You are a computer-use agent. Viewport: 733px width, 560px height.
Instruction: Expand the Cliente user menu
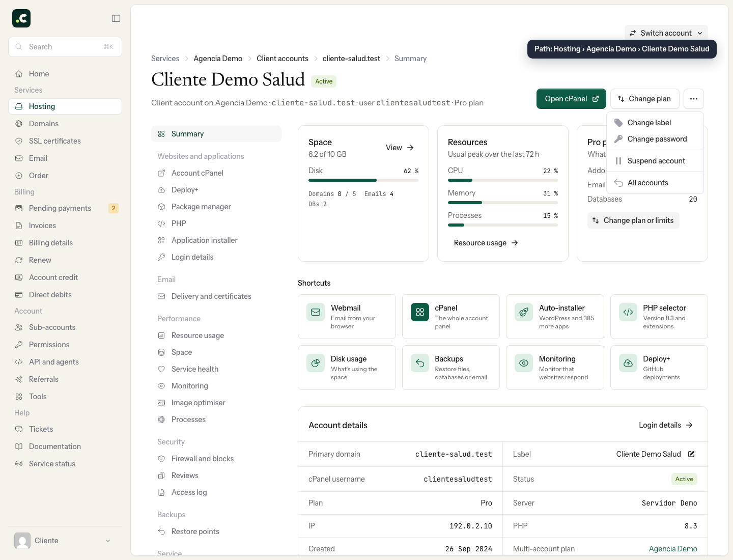65,541
